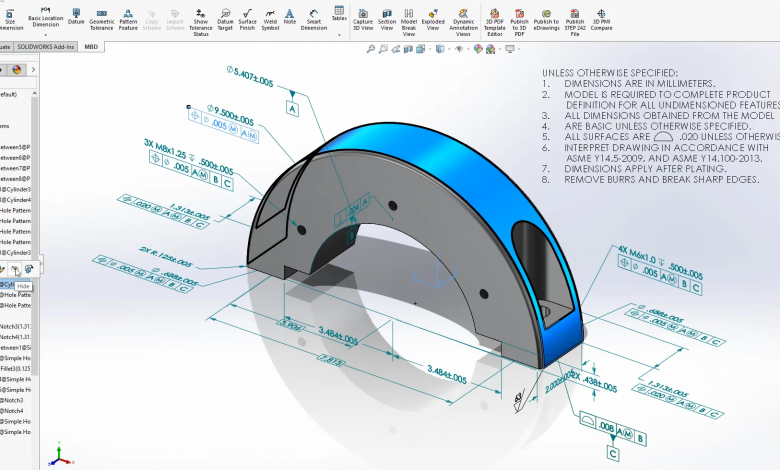Open Basic Location Dimension dropdown arrow
The height and width of the screenshot is (470, 780).
pos(45,35)
